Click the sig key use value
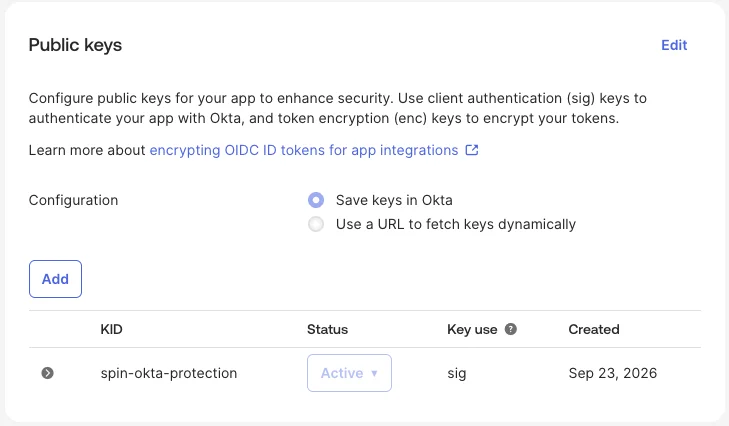 457,373
